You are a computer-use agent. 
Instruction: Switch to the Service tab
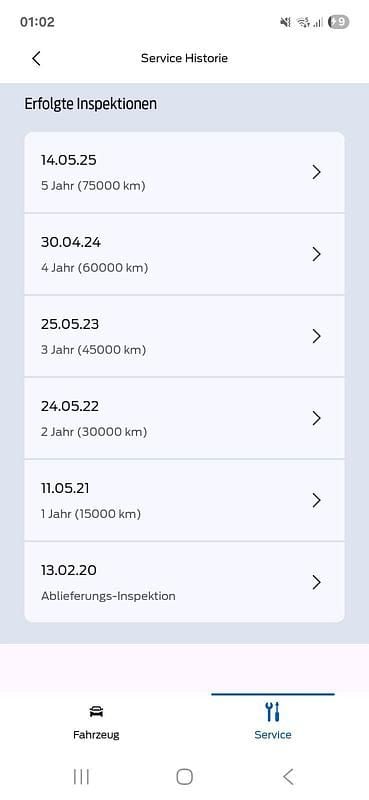273,721
